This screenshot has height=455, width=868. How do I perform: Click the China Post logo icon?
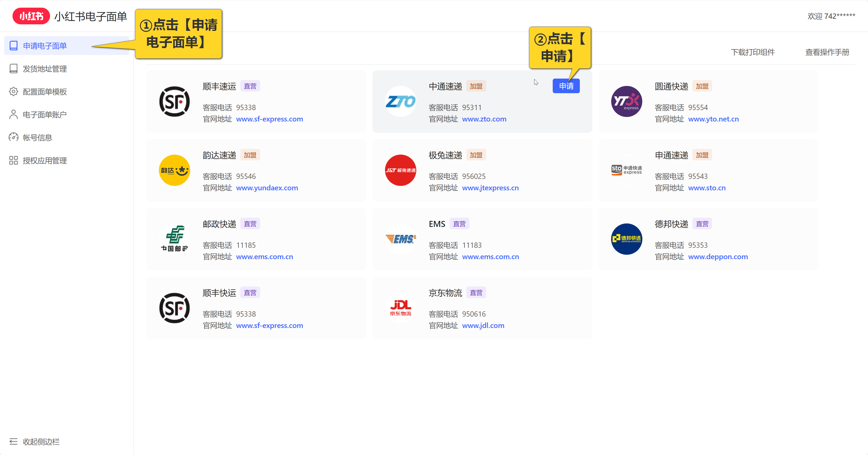[x=174, y=239]
